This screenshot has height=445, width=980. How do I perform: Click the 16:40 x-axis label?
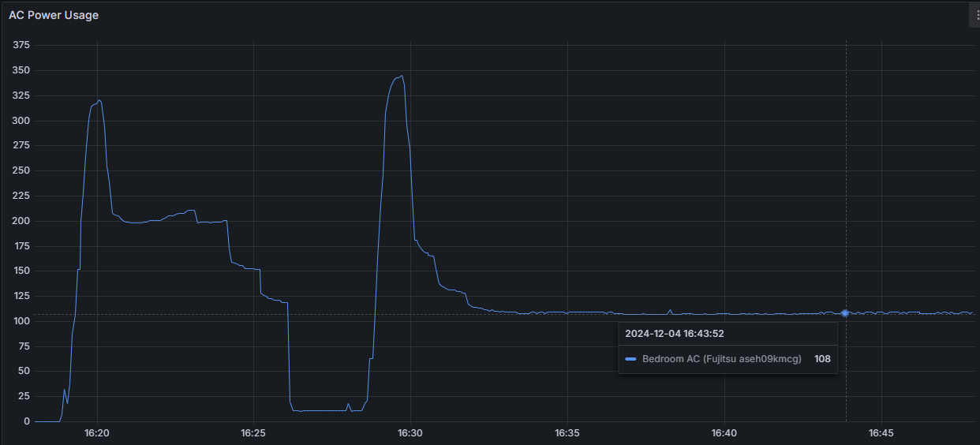click(x=724, y=433)
